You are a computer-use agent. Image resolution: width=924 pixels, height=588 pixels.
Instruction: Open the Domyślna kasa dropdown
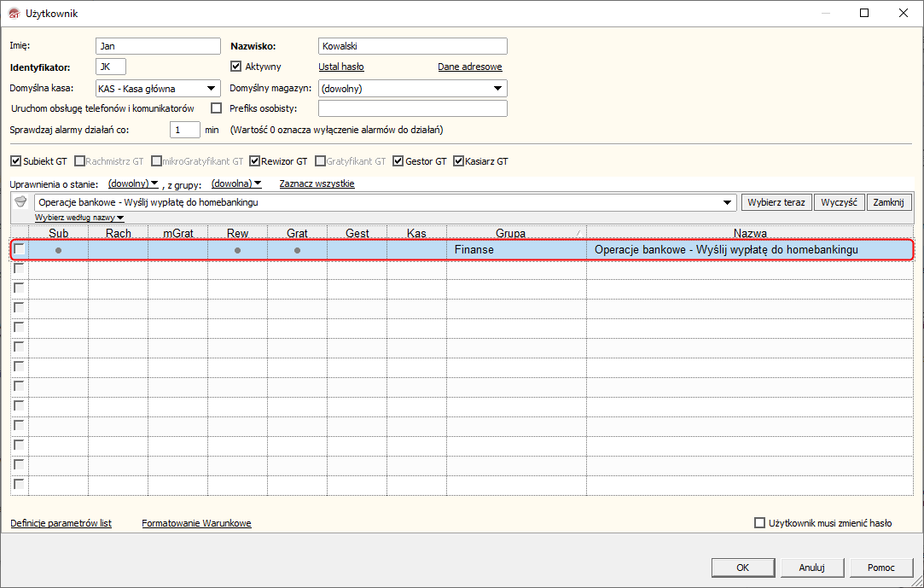[x=211, y=89]
